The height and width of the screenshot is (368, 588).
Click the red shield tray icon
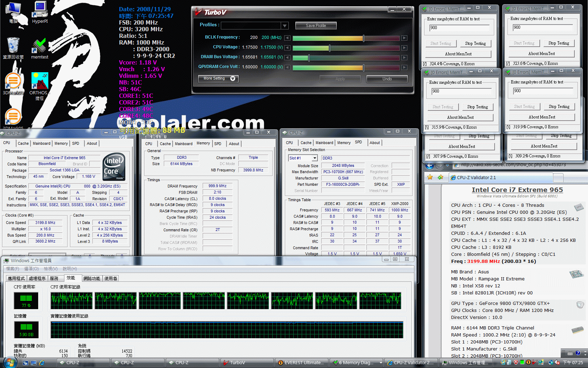(516, 362)
